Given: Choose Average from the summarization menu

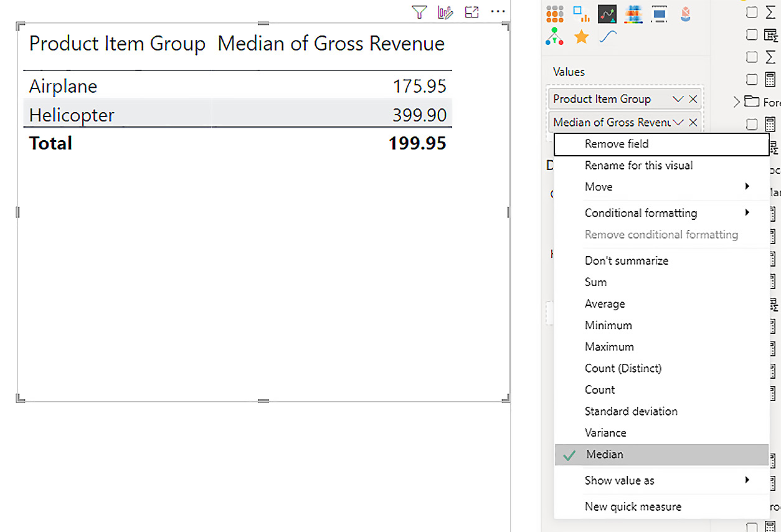Looking at the screenshot, I should click(605, 304).
